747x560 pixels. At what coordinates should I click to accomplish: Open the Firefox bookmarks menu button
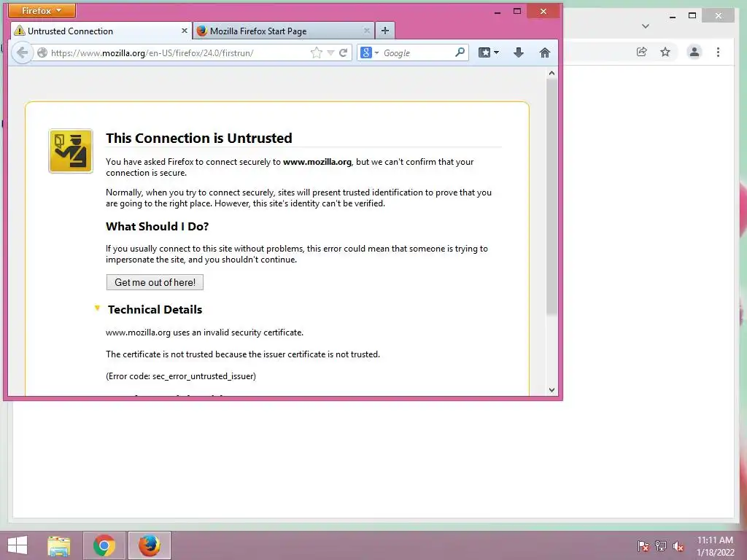(489, 52)
